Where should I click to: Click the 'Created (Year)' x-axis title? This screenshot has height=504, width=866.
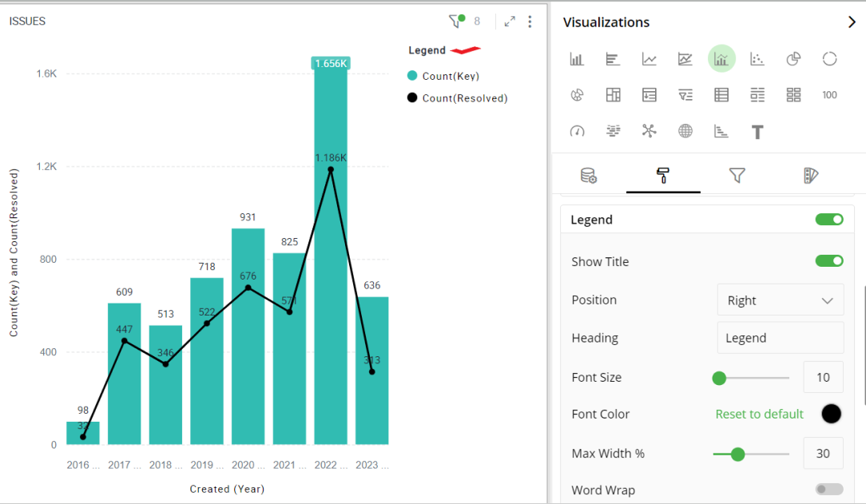click(227, 489)
